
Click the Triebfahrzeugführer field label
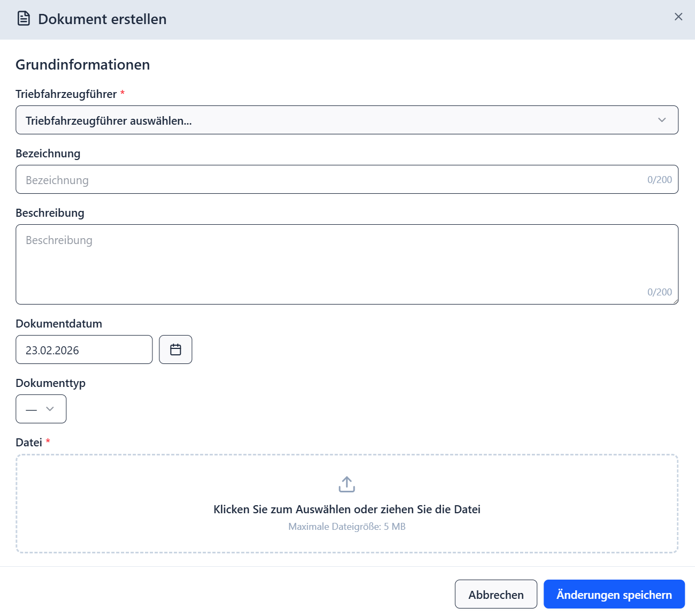66,94
